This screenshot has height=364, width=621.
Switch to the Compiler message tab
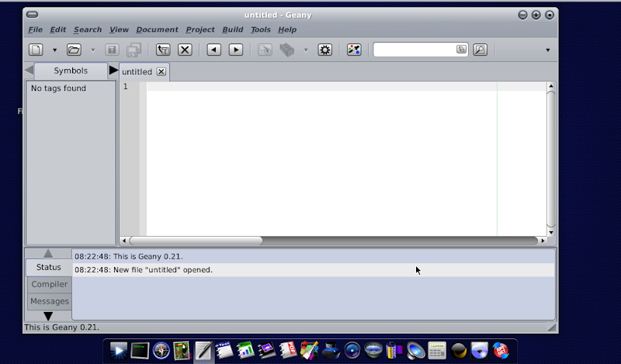(x=50, y=284)
